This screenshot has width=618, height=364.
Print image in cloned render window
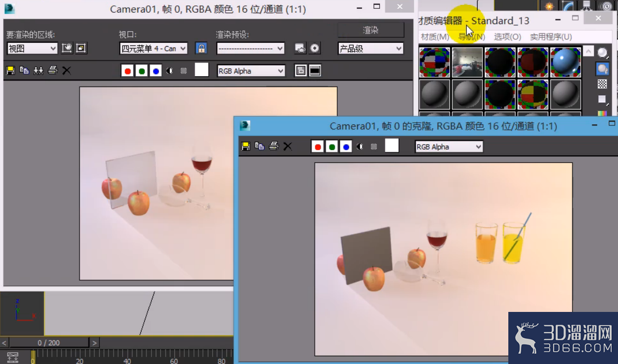(274, 146)
